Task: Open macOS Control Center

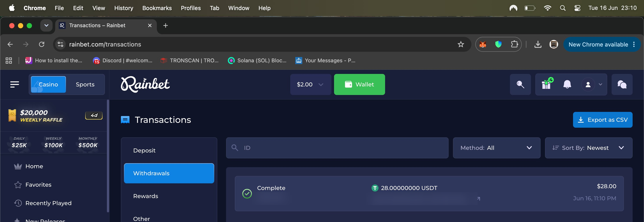Action: coord(577,8)
